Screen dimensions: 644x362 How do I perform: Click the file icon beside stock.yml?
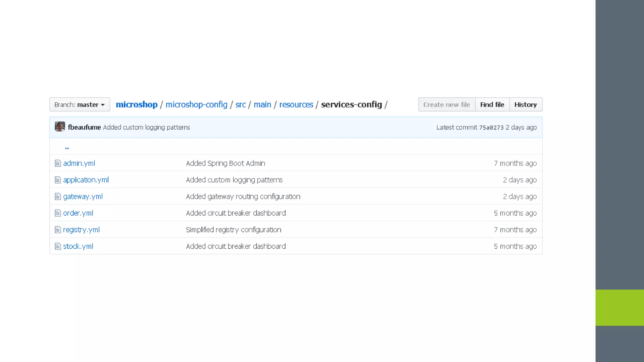(x=58, y=246)
